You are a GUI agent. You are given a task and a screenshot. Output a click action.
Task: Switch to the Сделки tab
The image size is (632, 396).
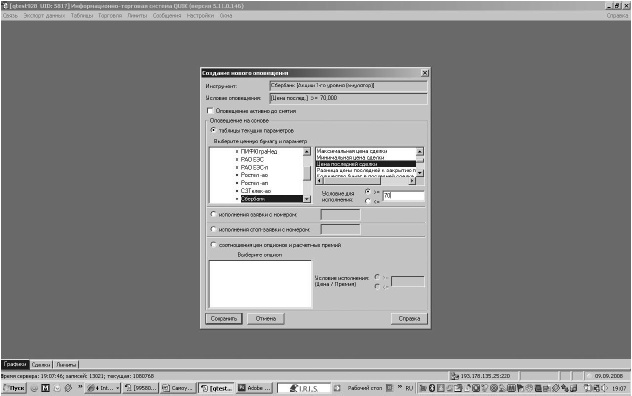(x=41, y=365)
